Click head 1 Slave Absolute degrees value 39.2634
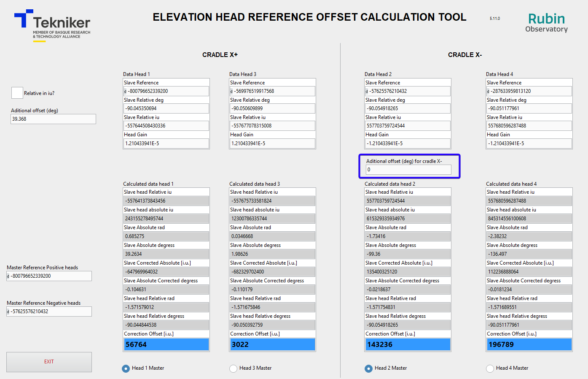The width and height of the screenshot is (588, 379). 166,254
